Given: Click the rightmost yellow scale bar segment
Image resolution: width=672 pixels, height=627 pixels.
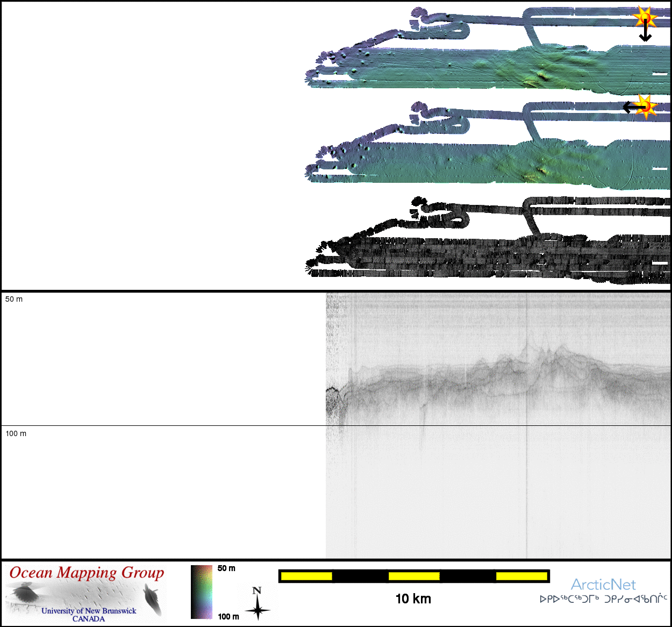Looking at the screenshot, I should (x=521, y=576).
